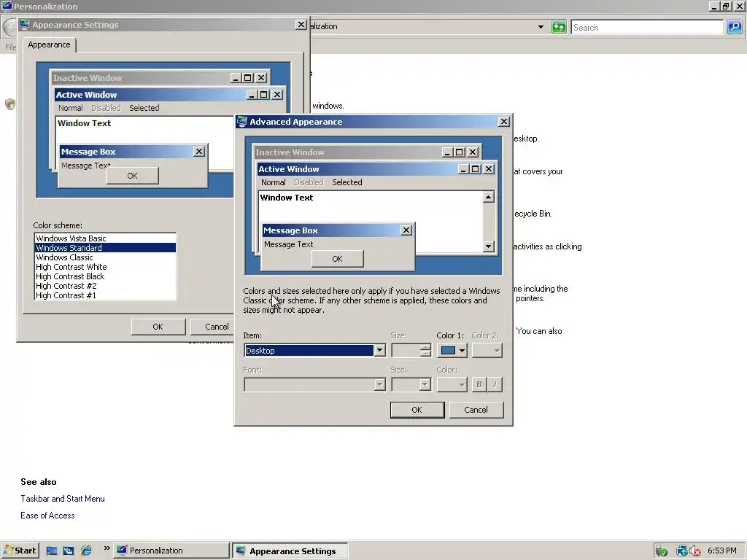Viewport: 747px width, 560px height.
Task: Click Disabled menu item in Advanced preview
Action: pyautogui.click(x=309, y=182)
